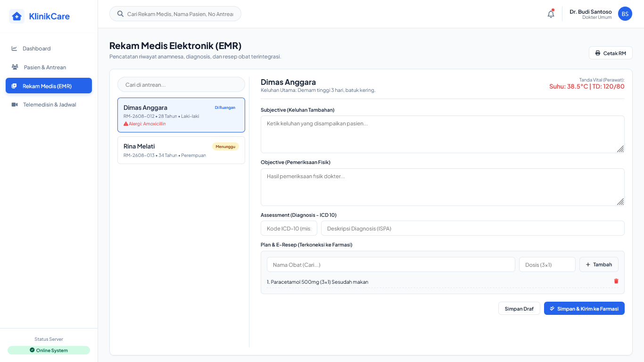644x362 pixels.
Task: Click Plan & E-Resep section label
Action: 306,245
